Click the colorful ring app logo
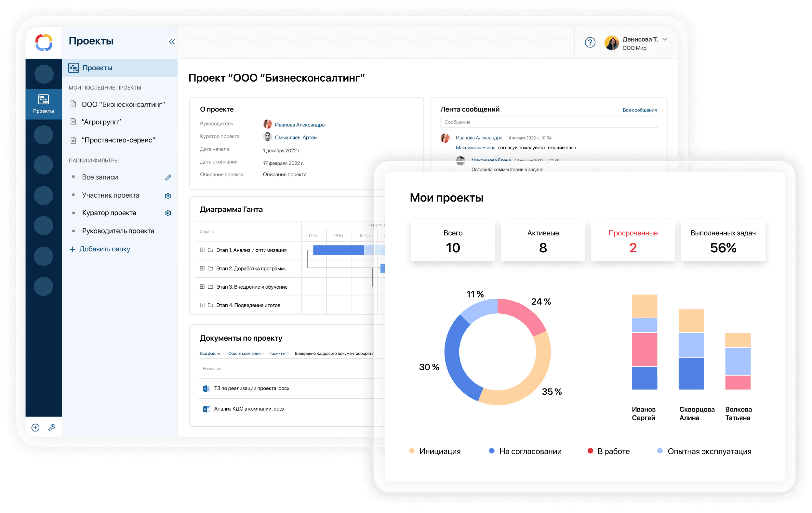This screenshot has height=513, width=812. (44, 42)
